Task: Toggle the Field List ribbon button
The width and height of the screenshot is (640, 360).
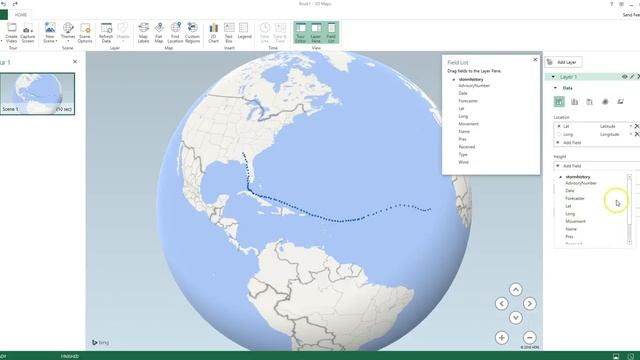Action: coord(331,33)
